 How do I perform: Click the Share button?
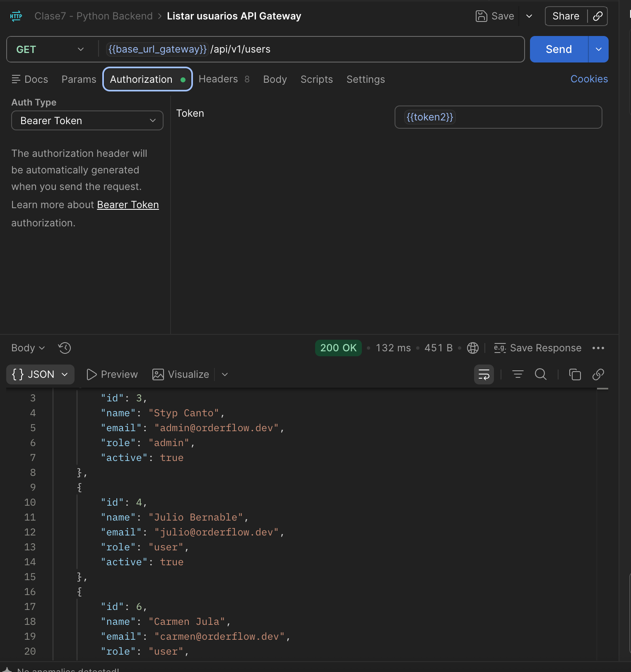coord(566,16)
